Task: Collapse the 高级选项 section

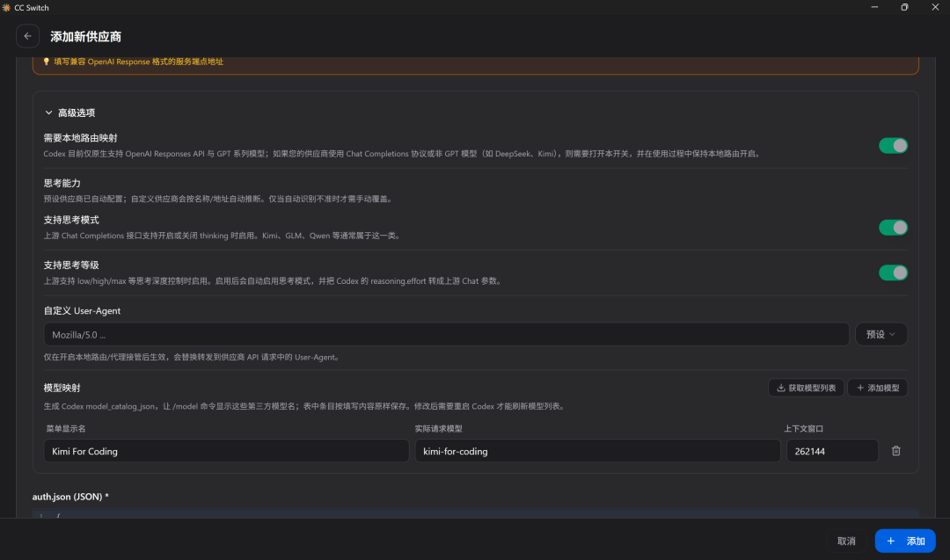Action: tap(69, 113)
